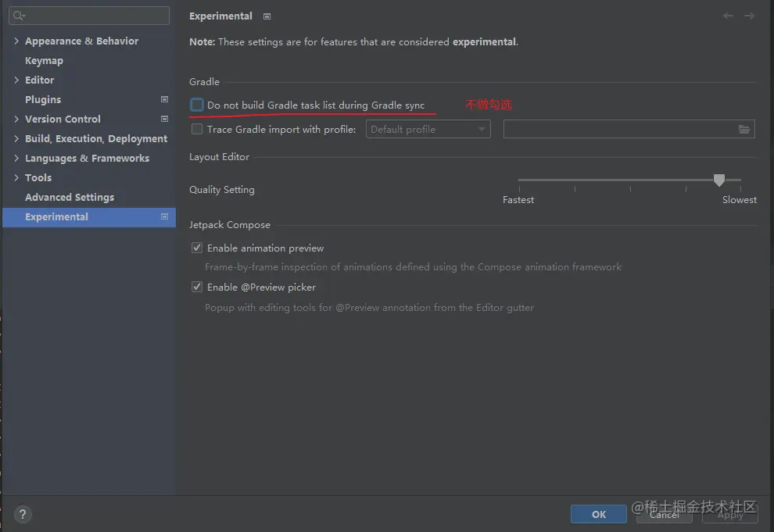Expand Appearance & Behavior section

click(x=16, y=41)
